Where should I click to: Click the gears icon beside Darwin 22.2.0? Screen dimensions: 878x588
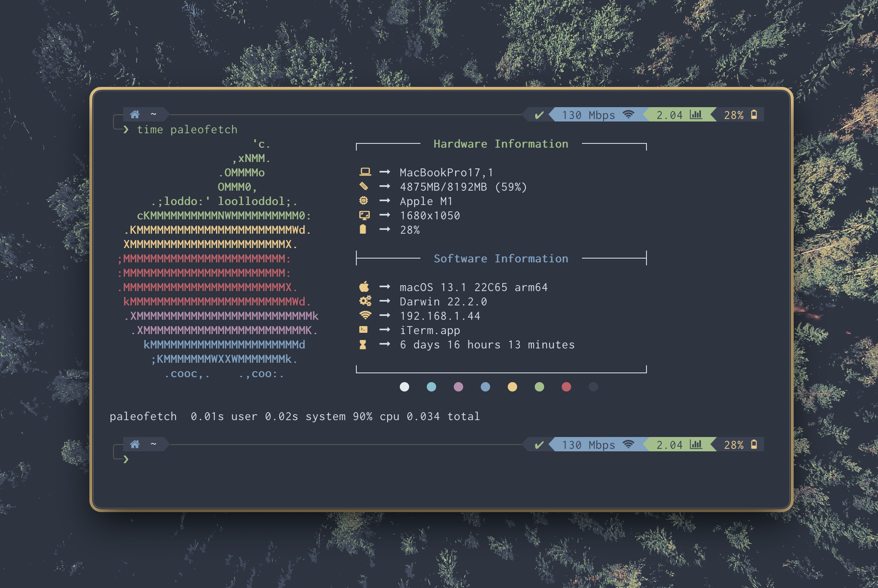[x=365, y=301]
